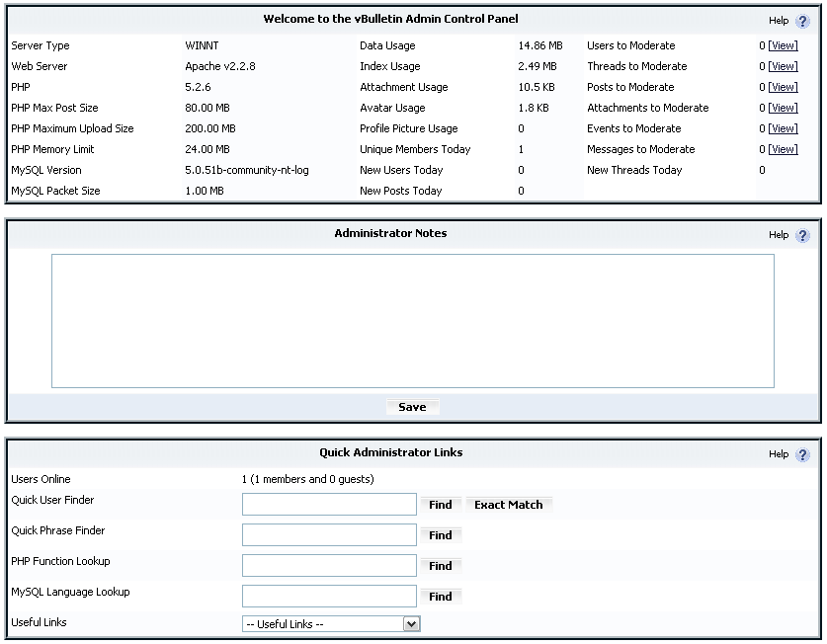
Task: Click the New Posts Today label
Action: coord(401,191)
